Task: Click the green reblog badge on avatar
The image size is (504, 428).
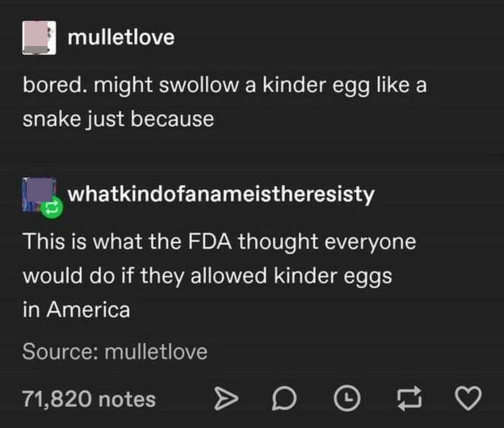Action: click(52, 208)
